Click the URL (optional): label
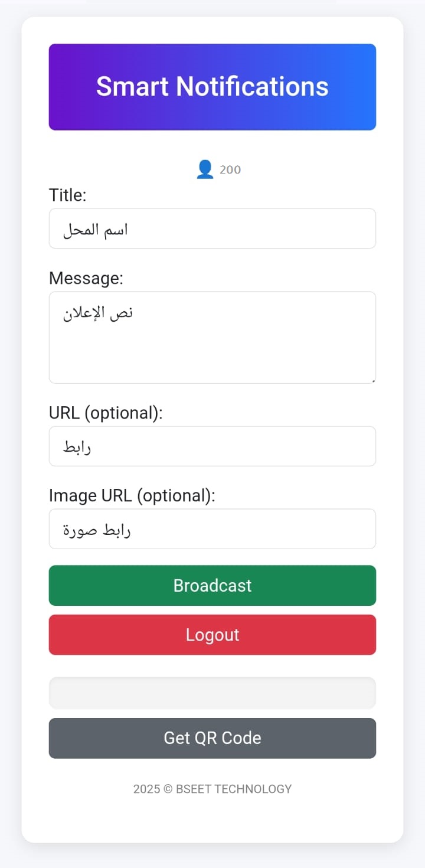 pyautogui.click(x=106, y=413)
